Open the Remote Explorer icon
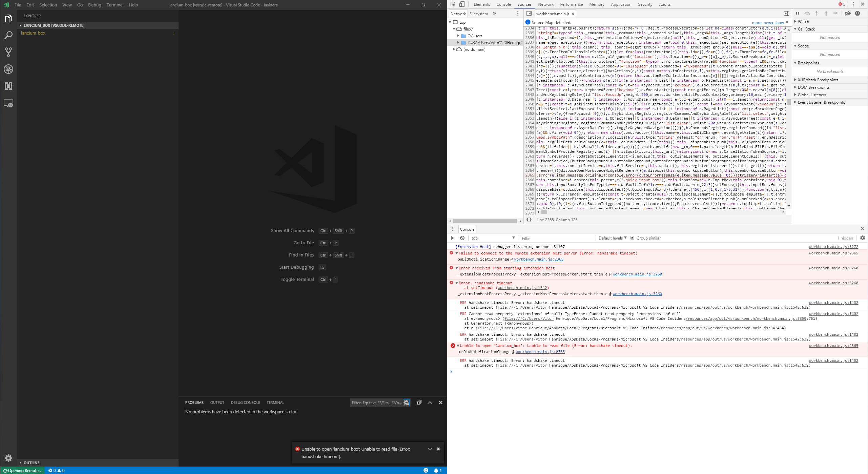Screen dimensions: 868x474 [8, 103]
